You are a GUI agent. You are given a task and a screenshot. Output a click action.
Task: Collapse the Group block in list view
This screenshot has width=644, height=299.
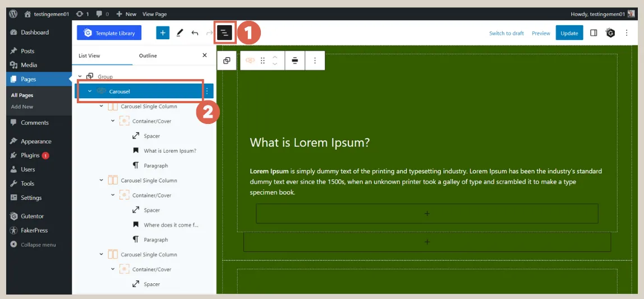[80, 76]
